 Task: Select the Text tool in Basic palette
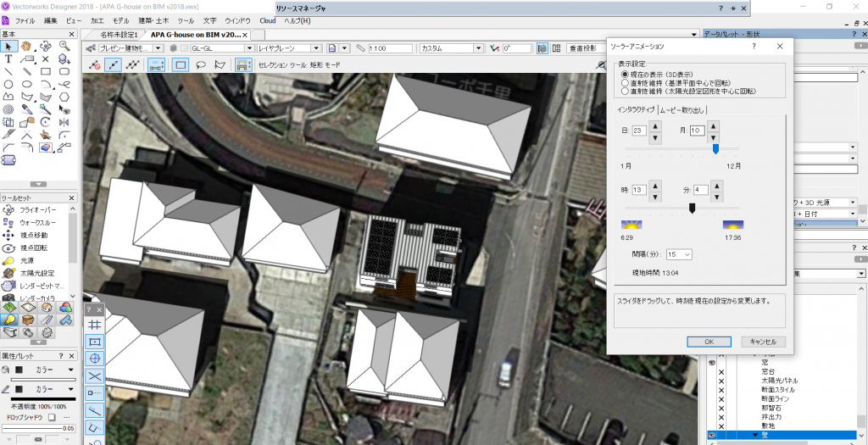pos(8,59)
